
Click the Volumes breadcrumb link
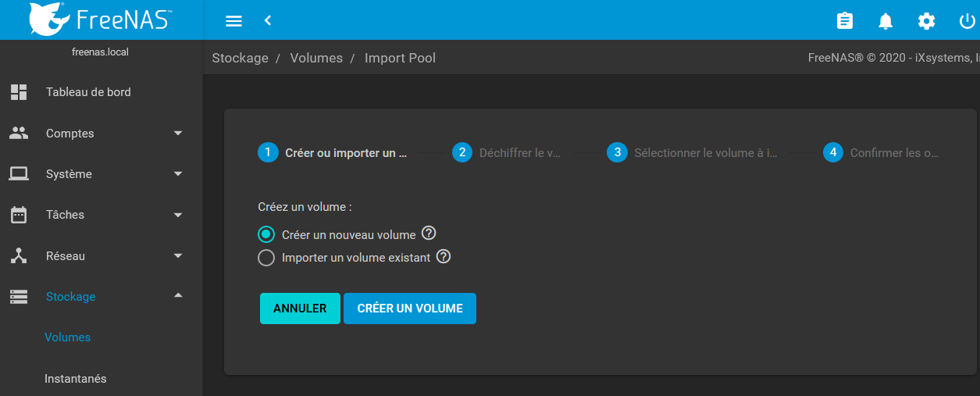[316, 58]
